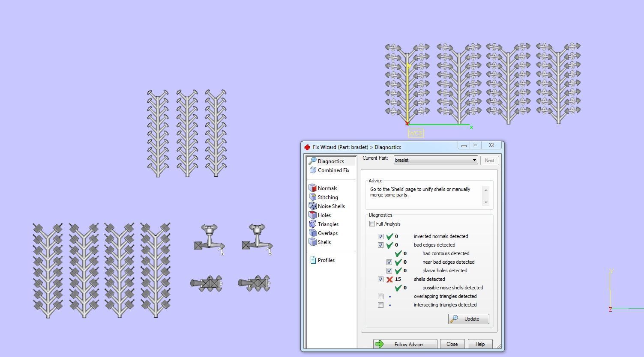Click the green check beside possible noise shells
The height and width of the screenshot is (357, 644).
[x=398, y=288]
